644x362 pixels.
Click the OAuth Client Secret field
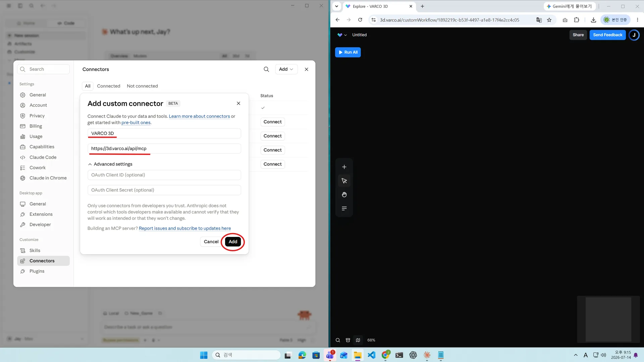164,190
